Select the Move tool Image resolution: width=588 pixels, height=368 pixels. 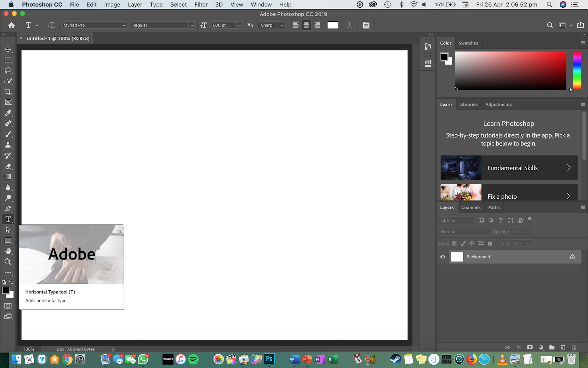tap(8, 49)
